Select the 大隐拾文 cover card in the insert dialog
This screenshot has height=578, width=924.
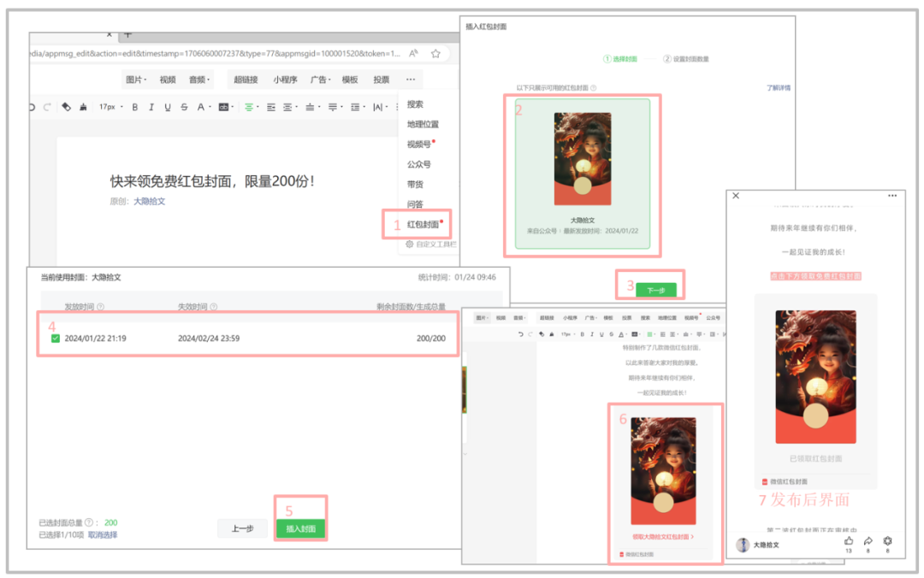point(583,174)
